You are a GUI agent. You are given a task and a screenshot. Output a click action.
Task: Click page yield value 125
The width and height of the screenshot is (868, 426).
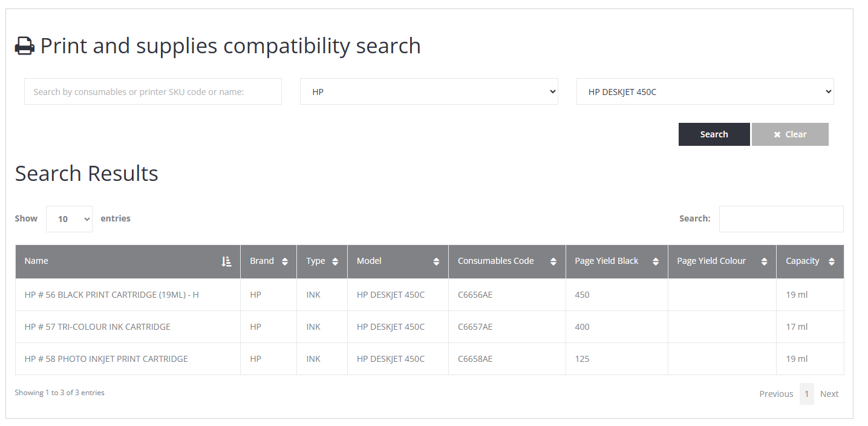point(582,359)
